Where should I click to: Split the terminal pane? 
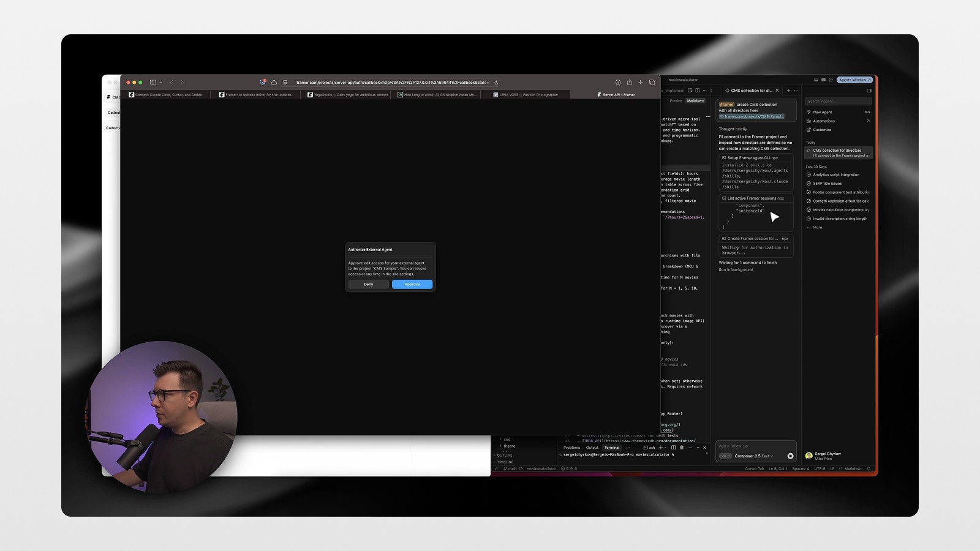674,448
